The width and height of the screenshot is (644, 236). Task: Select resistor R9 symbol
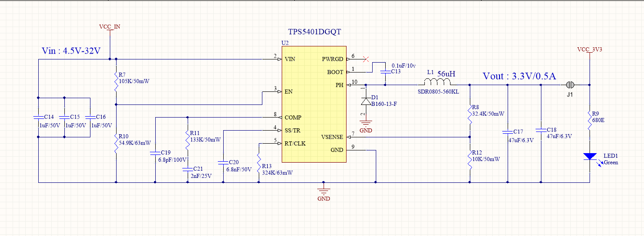point(590,120)
